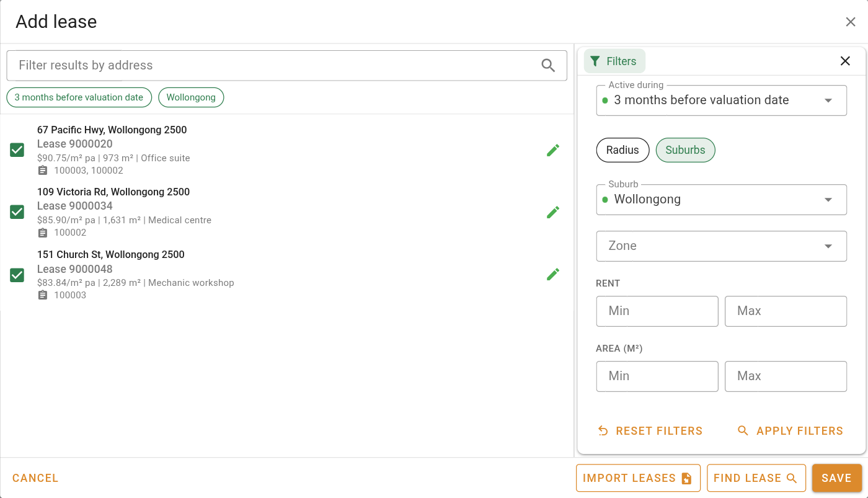This screenshot has width=868, height=498.
Task: Click the clipboard icon under 109 Victoria Rd
Action: pos(43,233)
